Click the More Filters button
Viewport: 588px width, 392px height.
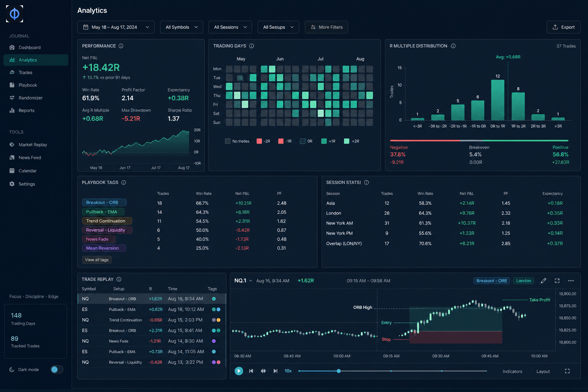click(x=327, y=27)
